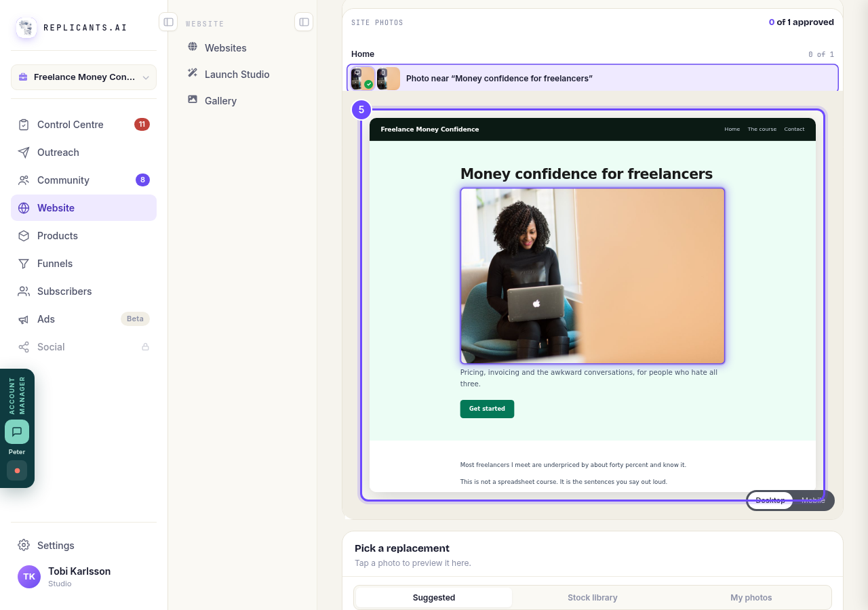Viewport: 868px width, 610px height.
Task: Switch to the Suggested tab
Action: [x=434, y=598]
